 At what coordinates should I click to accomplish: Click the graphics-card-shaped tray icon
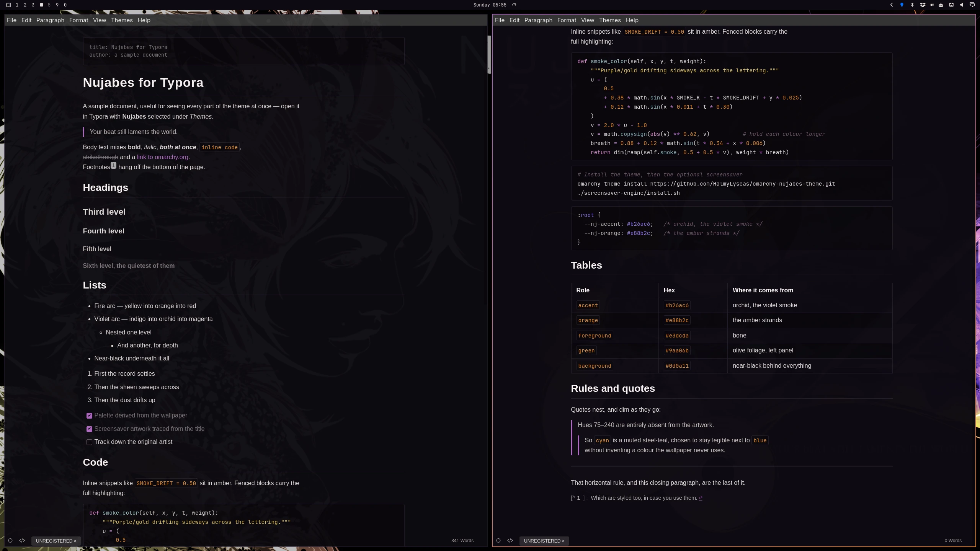coord(932,5)
